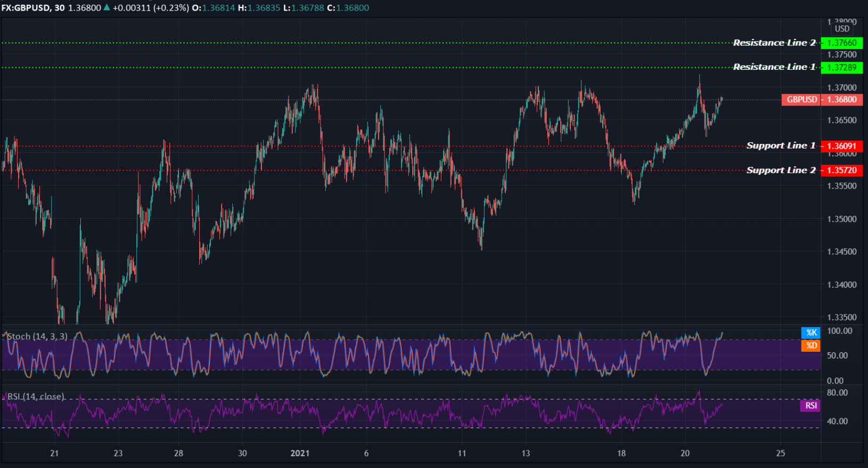Open the RSI (14, close) indicator legend

click(36, 397)
